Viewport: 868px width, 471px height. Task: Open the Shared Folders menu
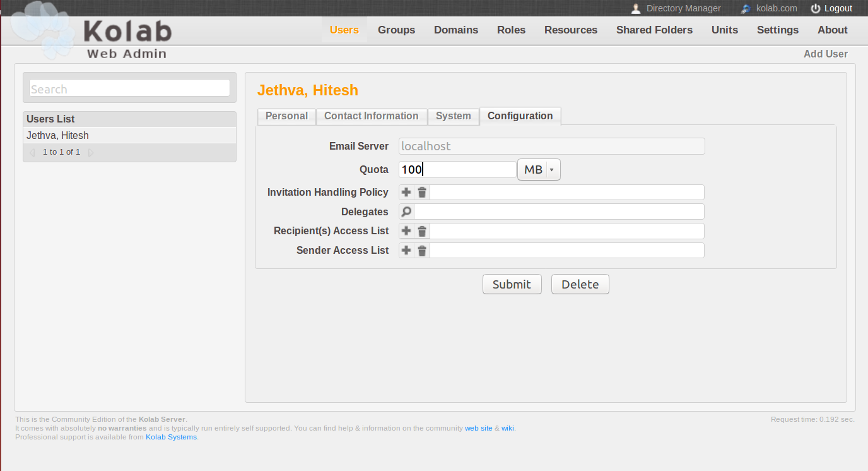654,30
